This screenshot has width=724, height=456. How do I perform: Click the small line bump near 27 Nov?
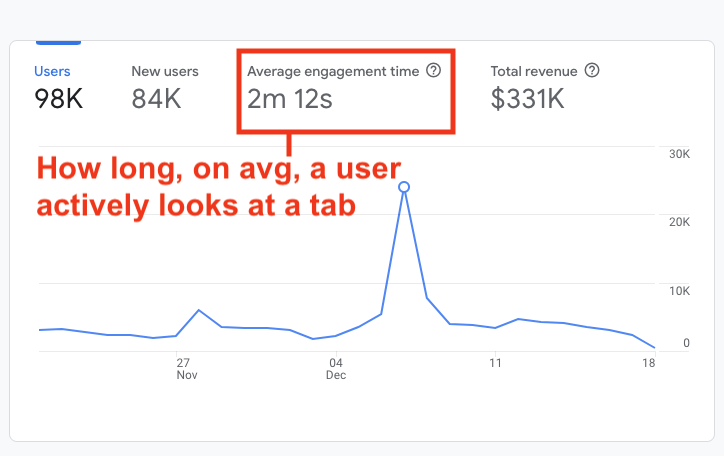199,311
